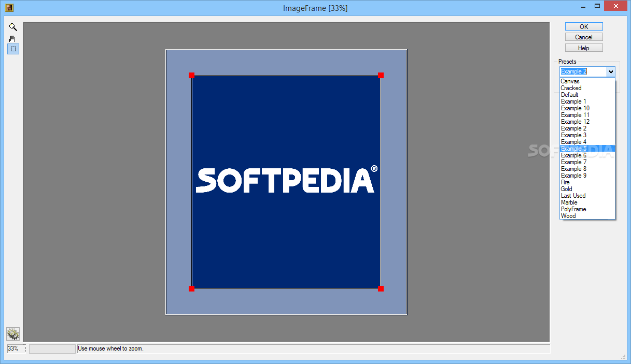This screenshot has width=631, height=364.
Task: Choose the PolyFrame preset
Action: (587, 209)
